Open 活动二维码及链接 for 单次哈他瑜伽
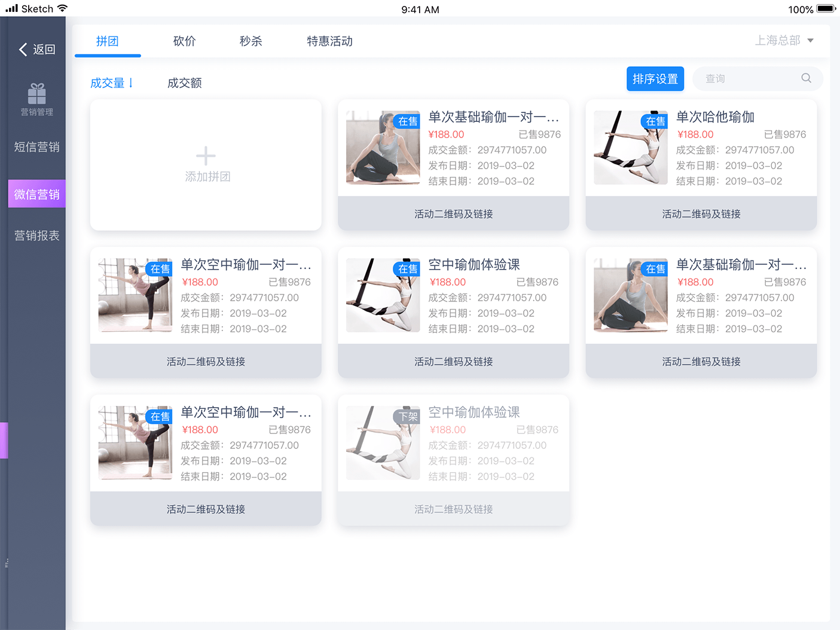Screen dimensions: 840x630 701,214
